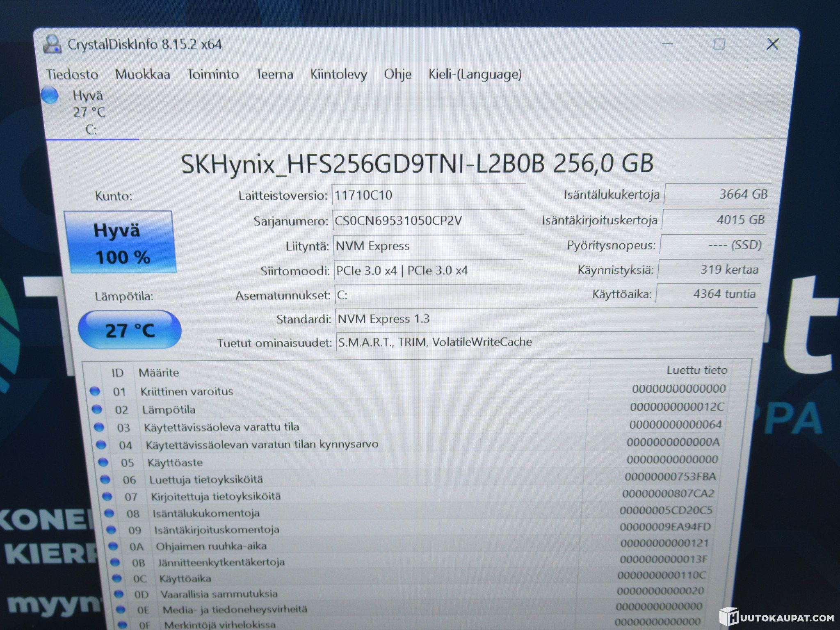Click the Hyvä 100 % health status button
Viewport: 840px width, 630px height.
120,242
